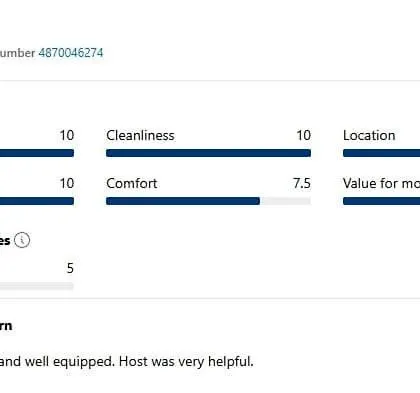Click the top-left score 10 above first bar

(67, 135)
